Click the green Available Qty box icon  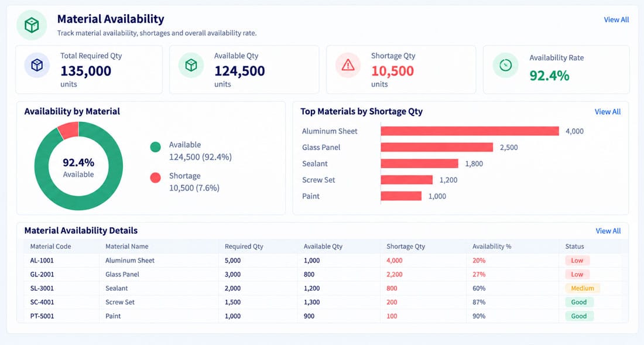[191, 65]
